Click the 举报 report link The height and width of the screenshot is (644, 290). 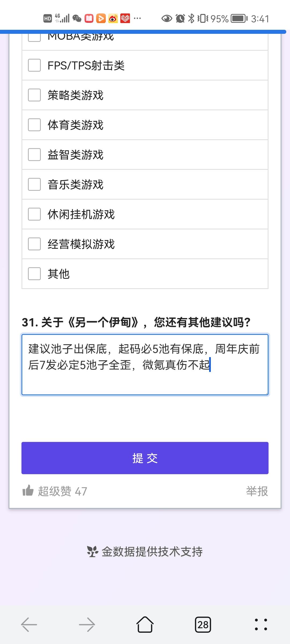257,491
